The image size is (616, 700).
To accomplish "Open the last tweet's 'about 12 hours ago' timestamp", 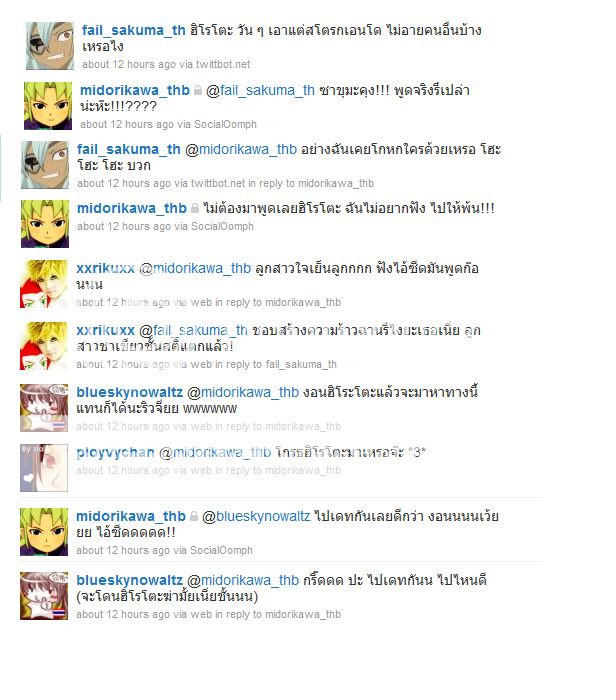I will 124,615.
